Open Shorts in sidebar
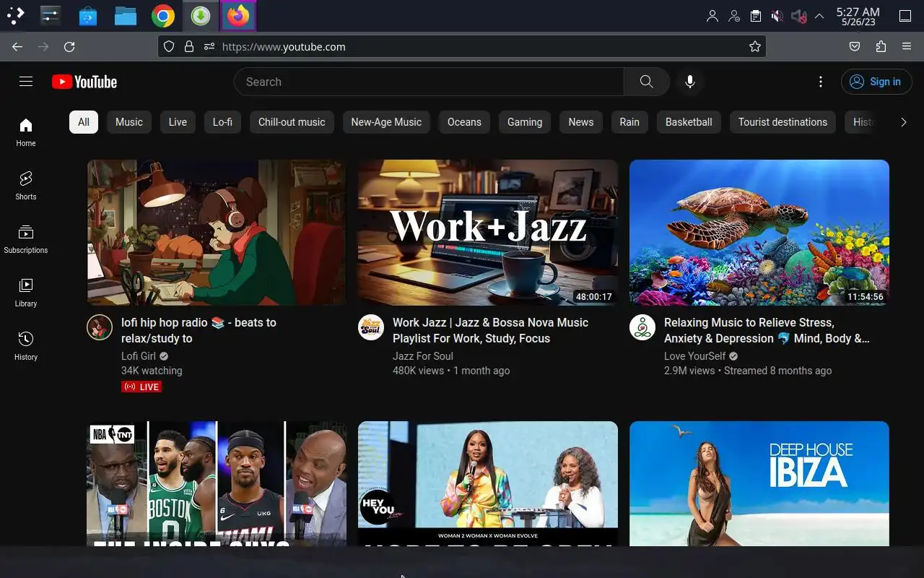Viewport: 924px width, 578px height. coord(26,186)
